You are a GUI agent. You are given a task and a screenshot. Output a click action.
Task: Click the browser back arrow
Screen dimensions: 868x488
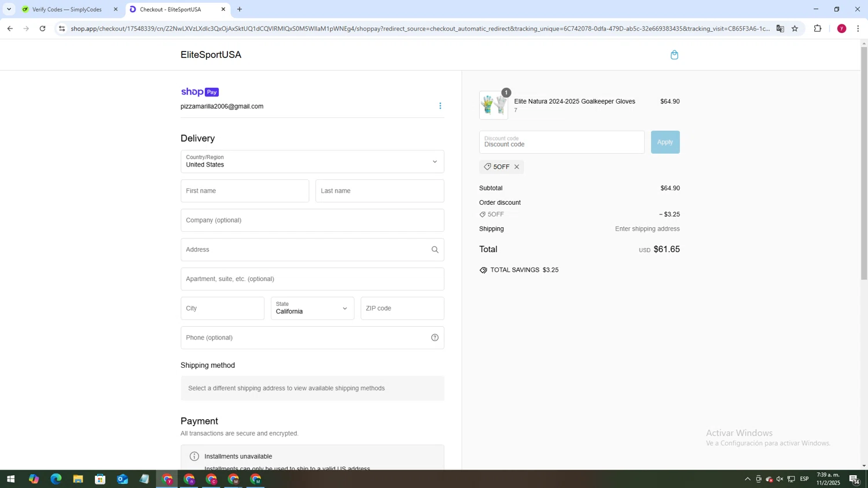[10, 28]
